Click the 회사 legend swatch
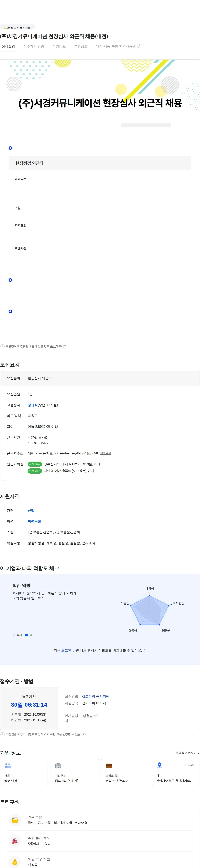This screenshot has height=868, width=200. click(14, 635)
